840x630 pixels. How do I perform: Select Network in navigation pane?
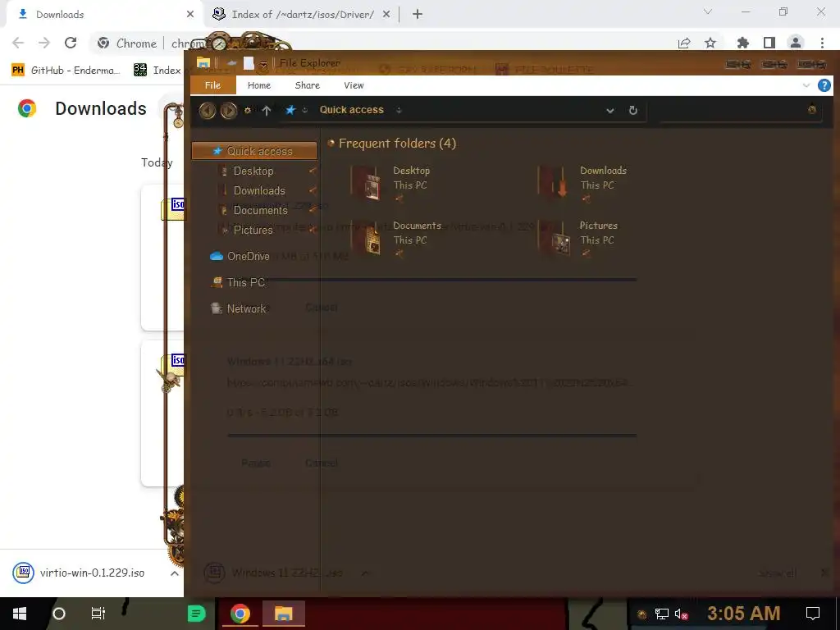point(239,308)
